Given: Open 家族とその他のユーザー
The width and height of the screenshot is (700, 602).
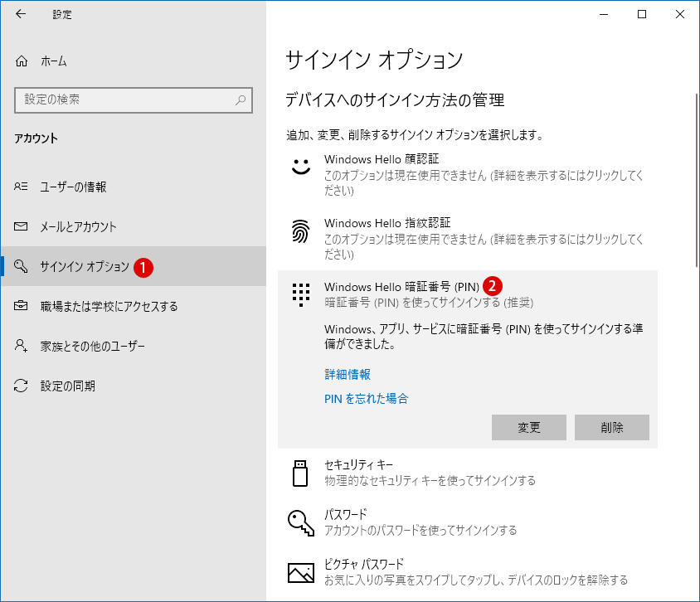Looking at the screenshot, I should (134, 346).
